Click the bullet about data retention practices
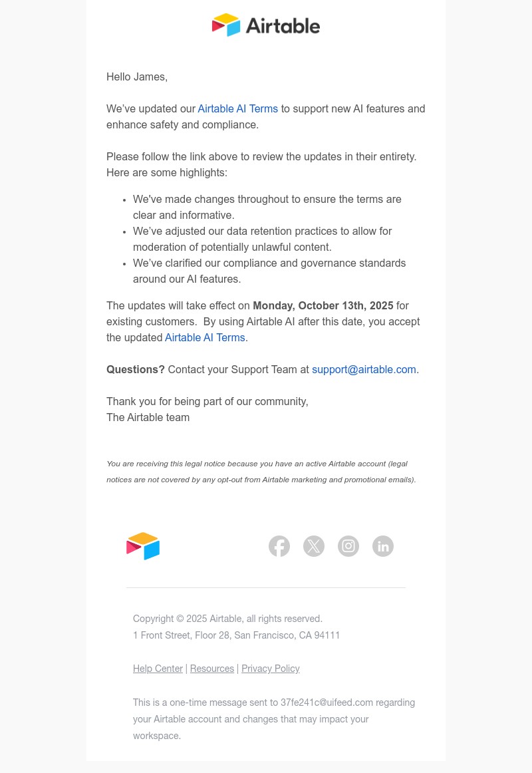This screenshot has height=773, width=532. pos(262,239)
